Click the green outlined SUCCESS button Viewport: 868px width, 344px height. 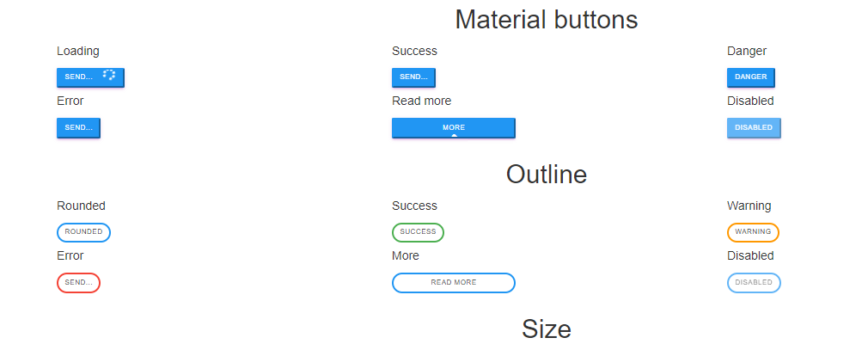click(418, 232)
